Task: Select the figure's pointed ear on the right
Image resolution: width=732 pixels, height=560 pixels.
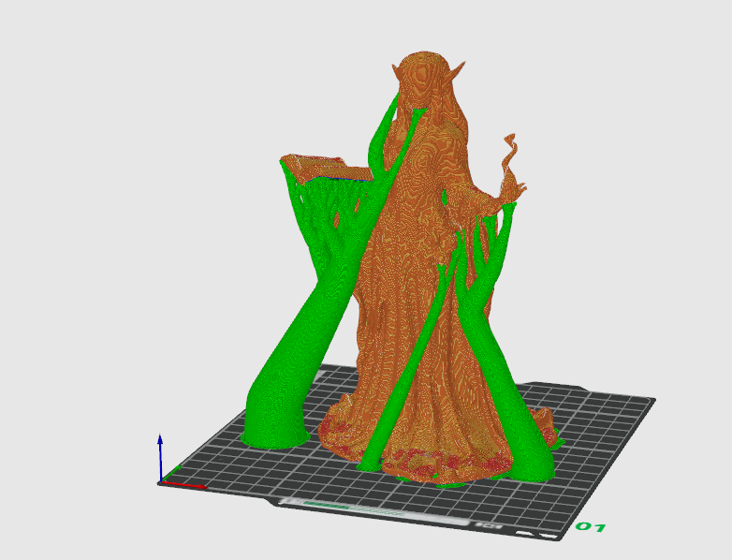Action: click(457, 70)
